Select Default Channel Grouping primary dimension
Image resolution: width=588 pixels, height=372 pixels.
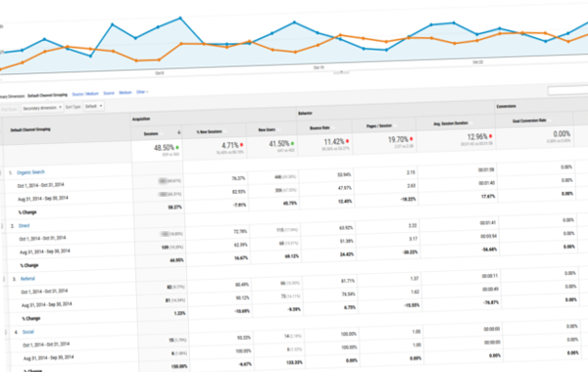47,95
